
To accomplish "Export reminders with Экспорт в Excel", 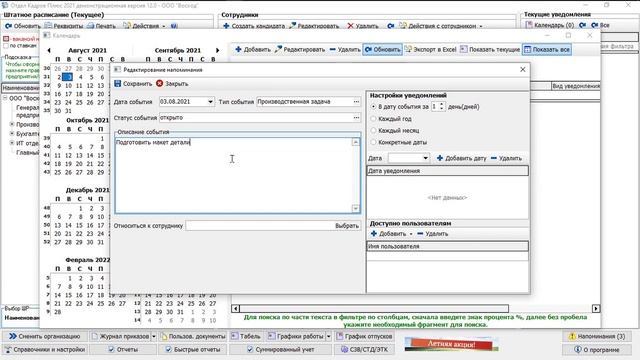I will [431, 49].
